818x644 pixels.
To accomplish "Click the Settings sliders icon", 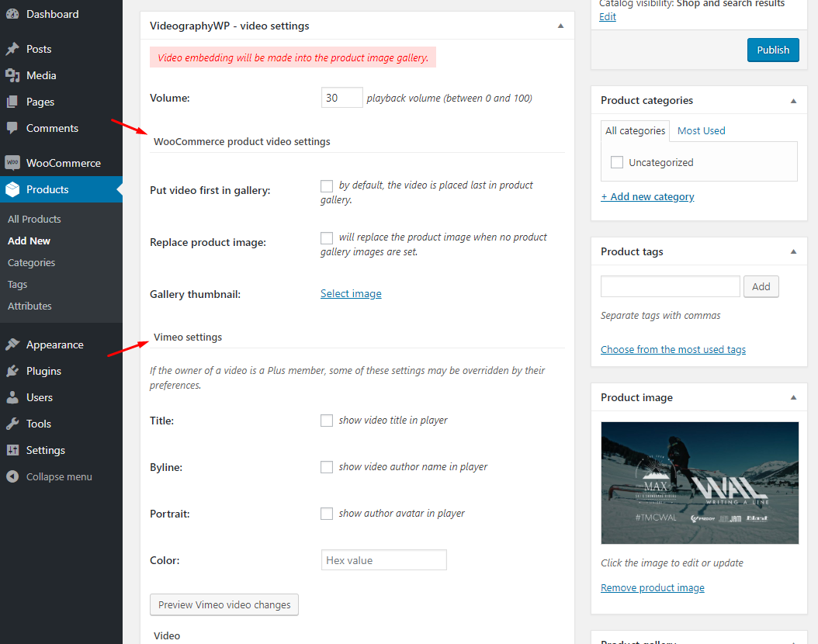I will (12, 450).
